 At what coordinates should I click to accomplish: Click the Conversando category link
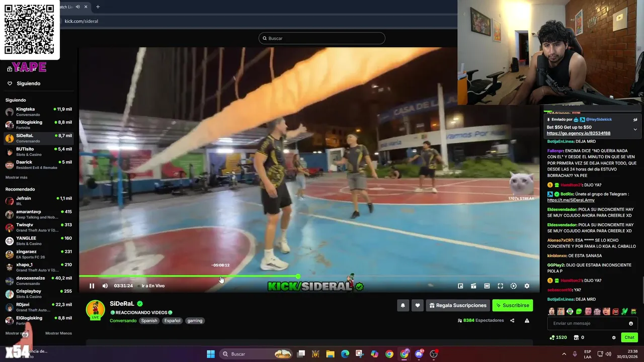123,321
